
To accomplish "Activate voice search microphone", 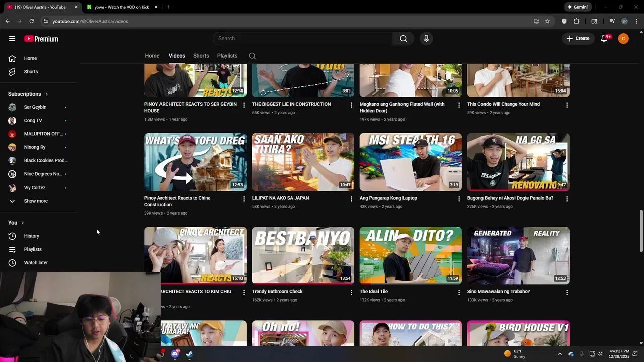I will 426,39.
